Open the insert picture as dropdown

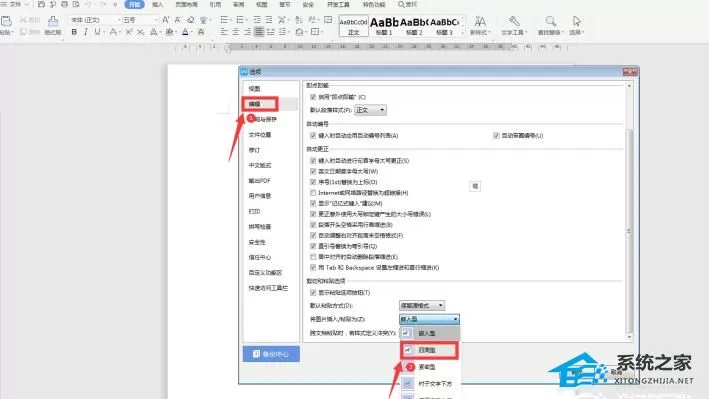429,319
